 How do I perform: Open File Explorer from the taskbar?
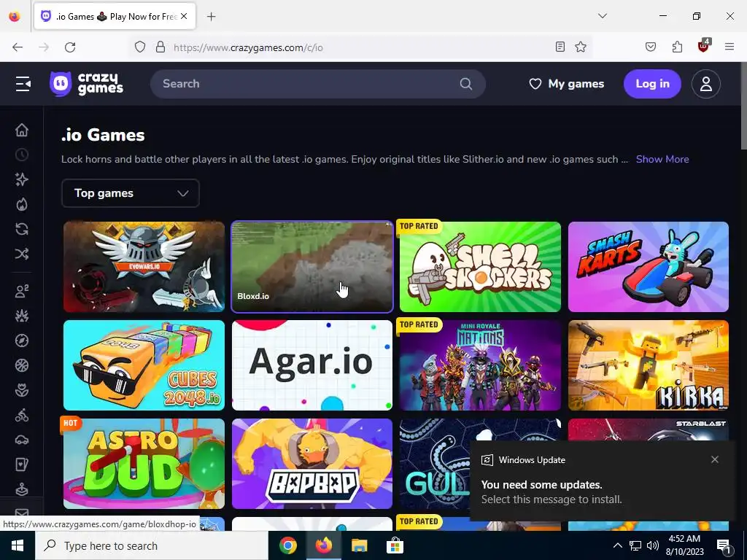tap(359, 545)
